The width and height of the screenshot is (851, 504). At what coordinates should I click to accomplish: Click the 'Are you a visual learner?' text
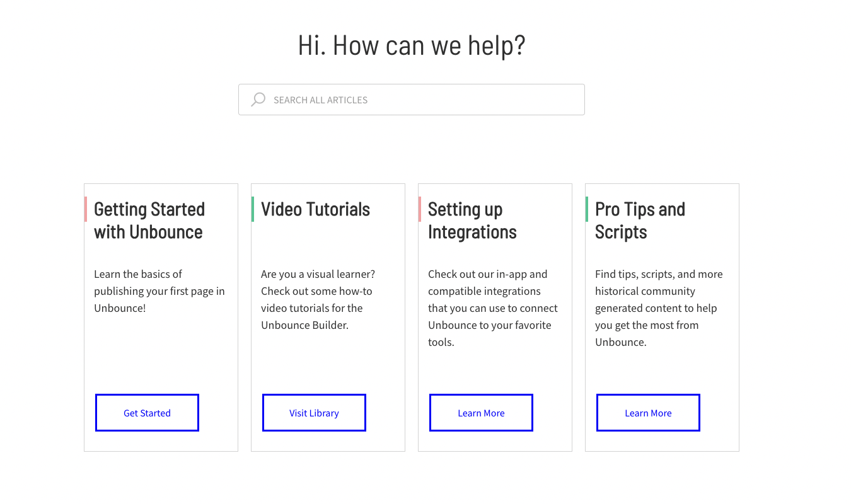tap(318, 299)
